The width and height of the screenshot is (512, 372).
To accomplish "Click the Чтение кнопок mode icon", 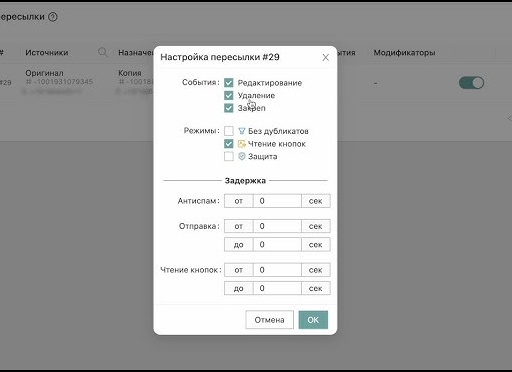I will click(x=242, y=144).
